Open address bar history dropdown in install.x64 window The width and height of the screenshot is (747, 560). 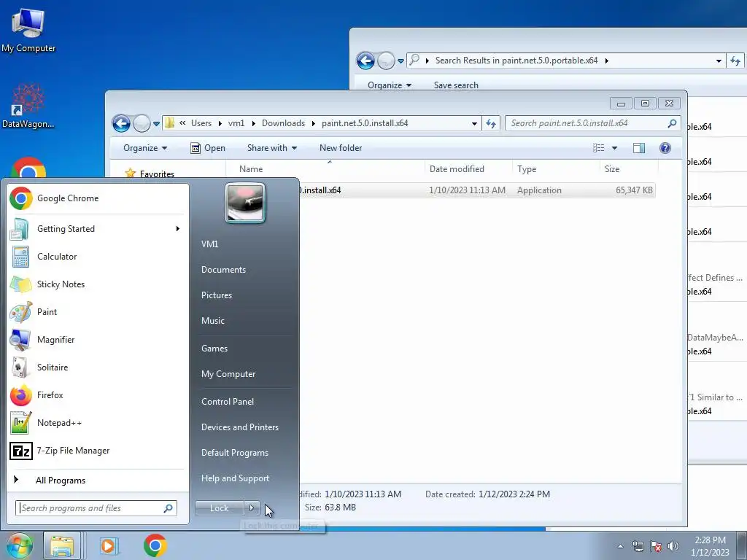point(474,123)
